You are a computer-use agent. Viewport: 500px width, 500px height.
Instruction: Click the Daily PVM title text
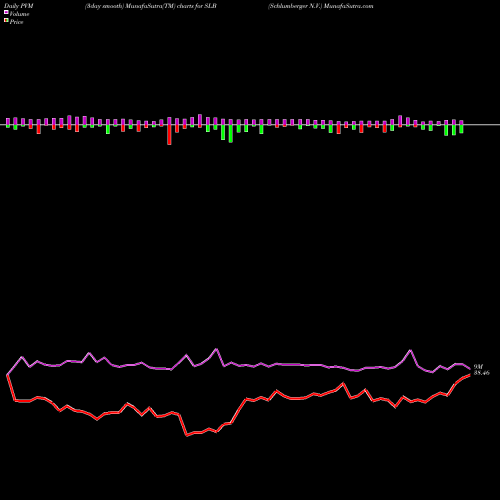(19, 6)
